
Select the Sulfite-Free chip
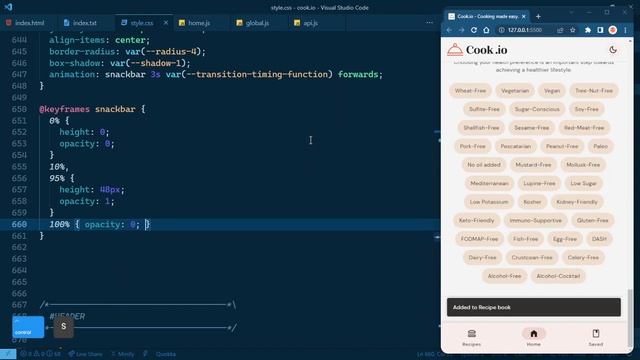click(484, 109)
